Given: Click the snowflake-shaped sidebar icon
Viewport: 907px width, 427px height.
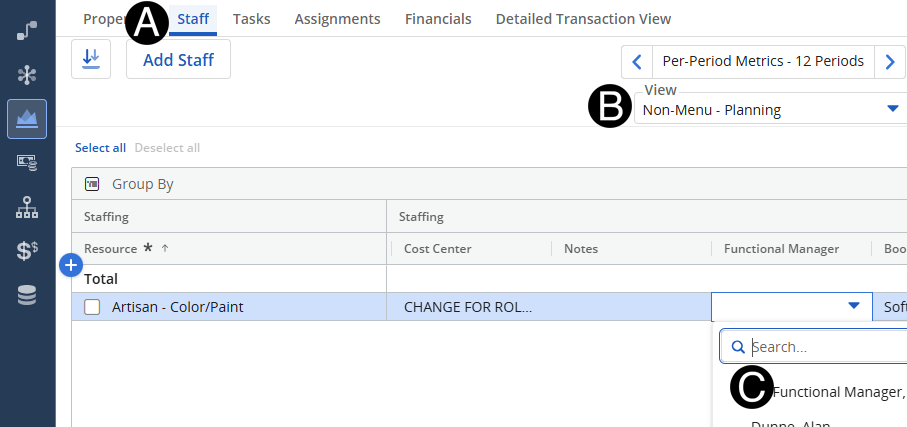Looking at the screenshot, I should [x=28, y=74].
